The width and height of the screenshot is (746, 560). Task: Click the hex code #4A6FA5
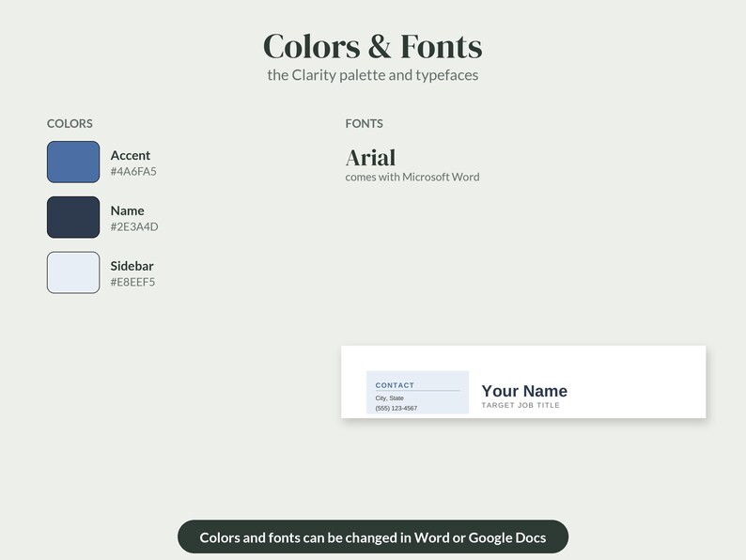133,172
